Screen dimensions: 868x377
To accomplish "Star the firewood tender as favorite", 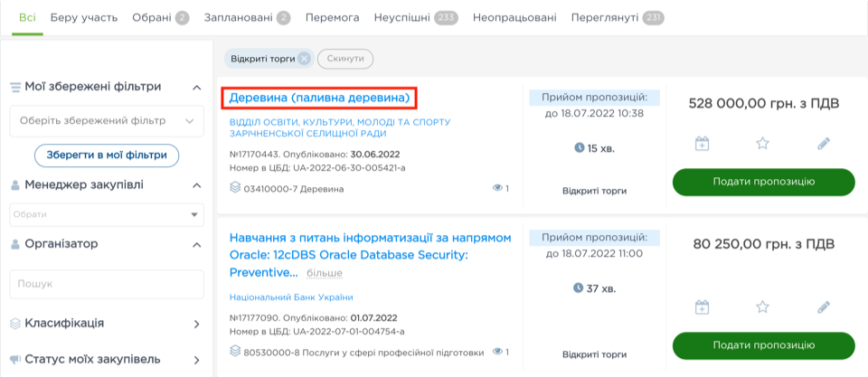I will click(762, 143).
